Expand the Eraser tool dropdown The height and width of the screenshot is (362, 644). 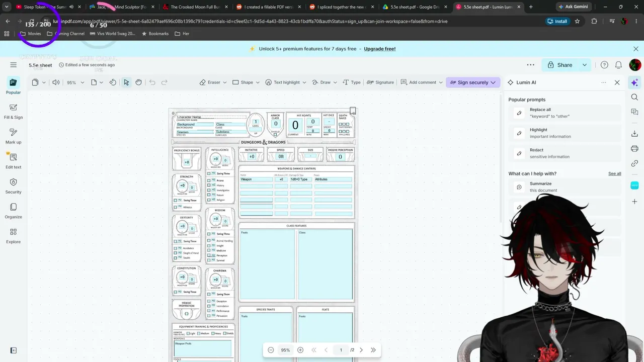[224, 82]
